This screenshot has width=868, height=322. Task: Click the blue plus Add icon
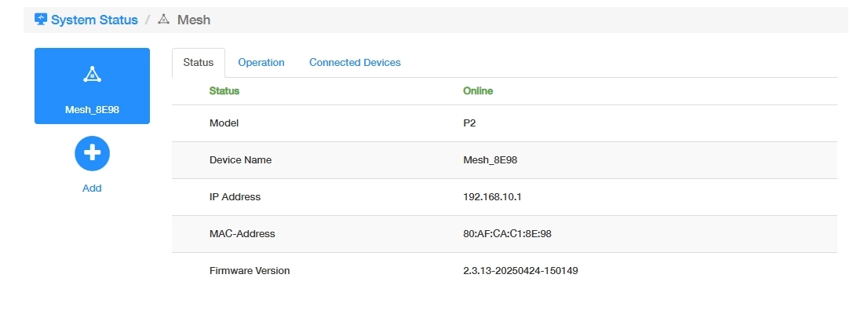pos(92,154)
